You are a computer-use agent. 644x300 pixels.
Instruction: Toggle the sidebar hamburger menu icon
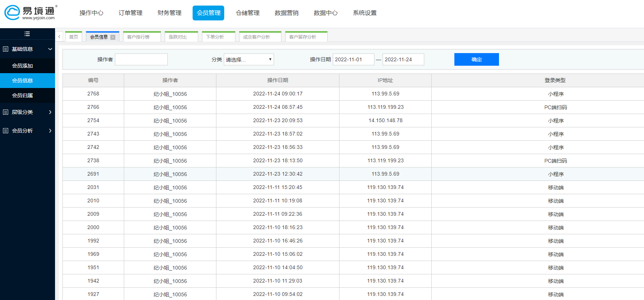pos(27,34)
